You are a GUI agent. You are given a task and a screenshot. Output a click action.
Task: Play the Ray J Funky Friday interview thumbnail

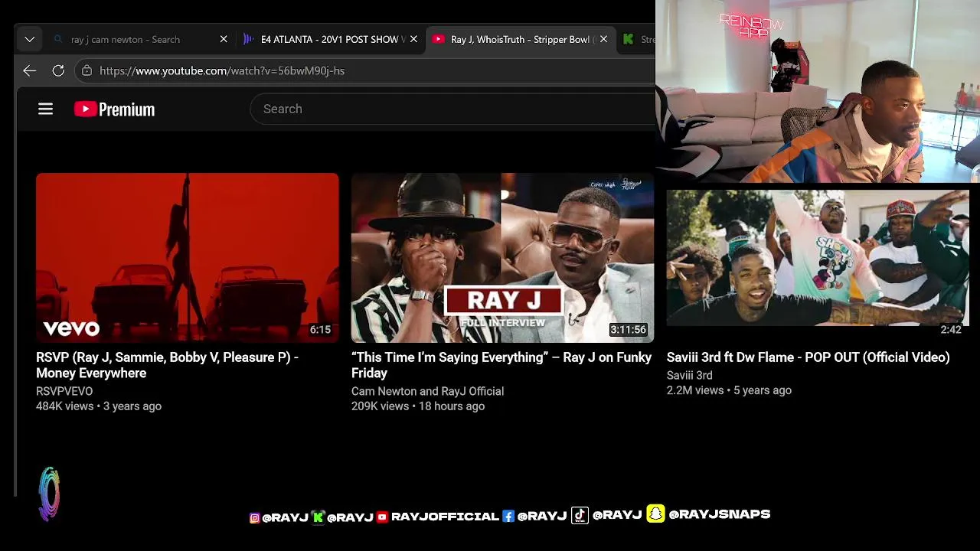click(x=502, y=258)
